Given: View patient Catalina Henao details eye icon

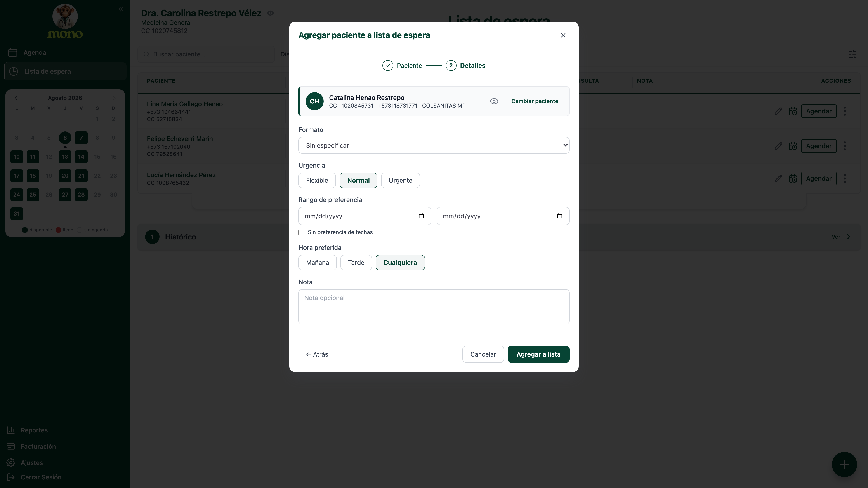Looking at the screenshot, I should click(x=494, y=101).
